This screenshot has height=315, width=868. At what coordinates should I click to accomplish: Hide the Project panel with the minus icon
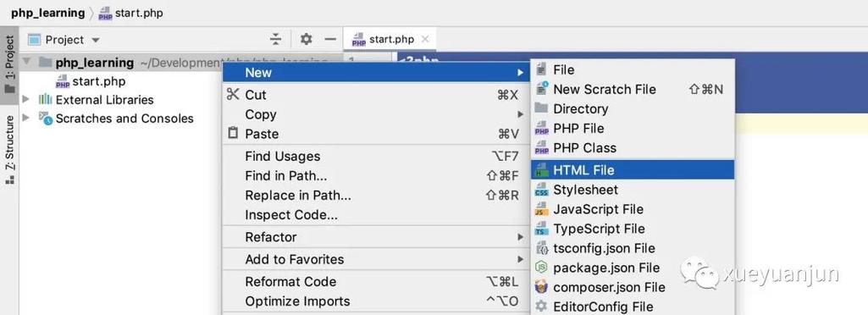click(330, 39)
